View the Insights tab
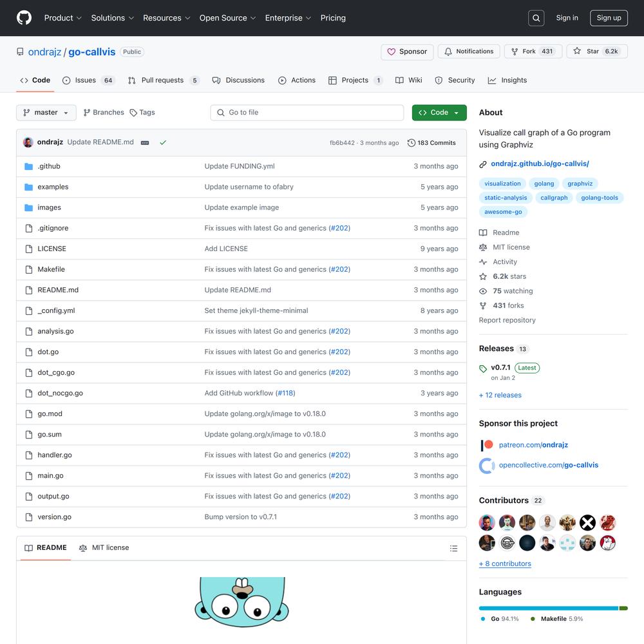The width and height of the screenshot is (644, 644). (x=507, y=80)
